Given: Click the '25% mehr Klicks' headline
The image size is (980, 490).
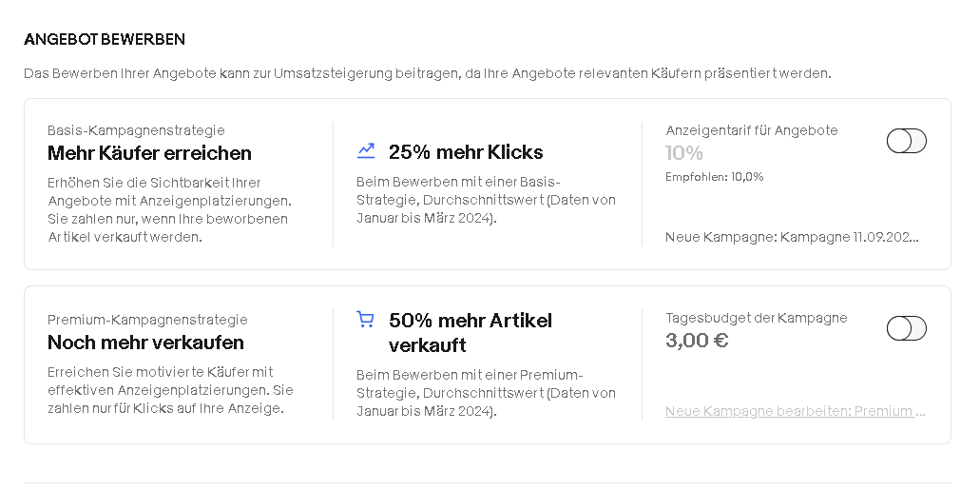Looking at the screenshot, I should [x=466, y=152].
